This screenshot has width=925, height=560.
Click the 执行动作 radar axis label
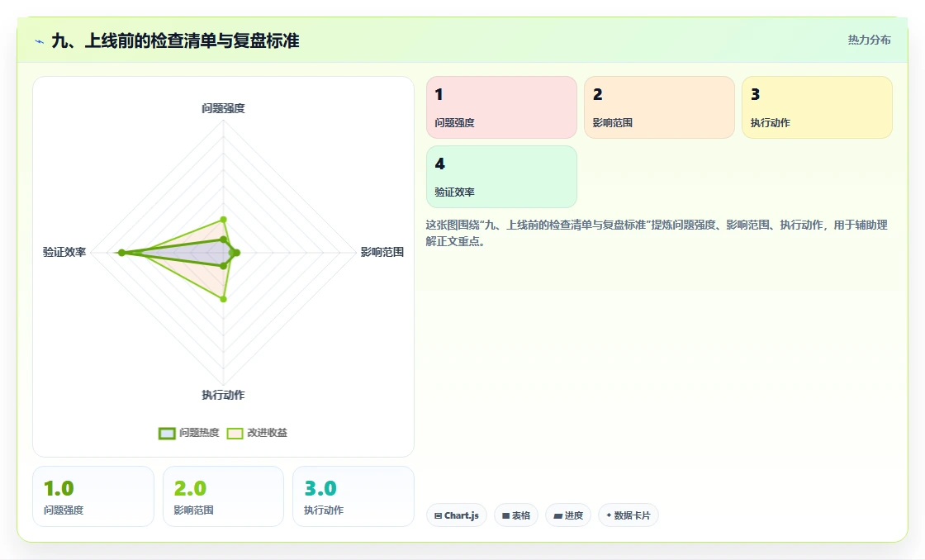[223, 395]
